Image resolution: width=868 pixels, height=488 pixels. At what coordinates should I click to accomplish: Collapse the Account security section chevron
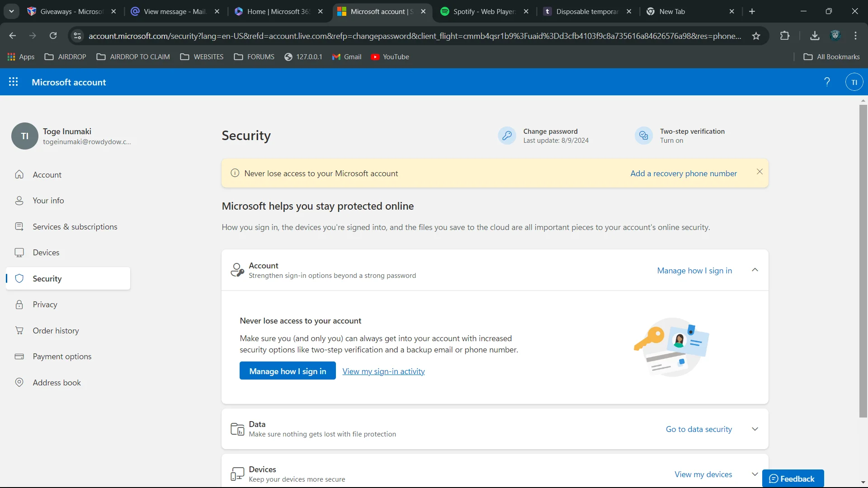pos(755,270)
